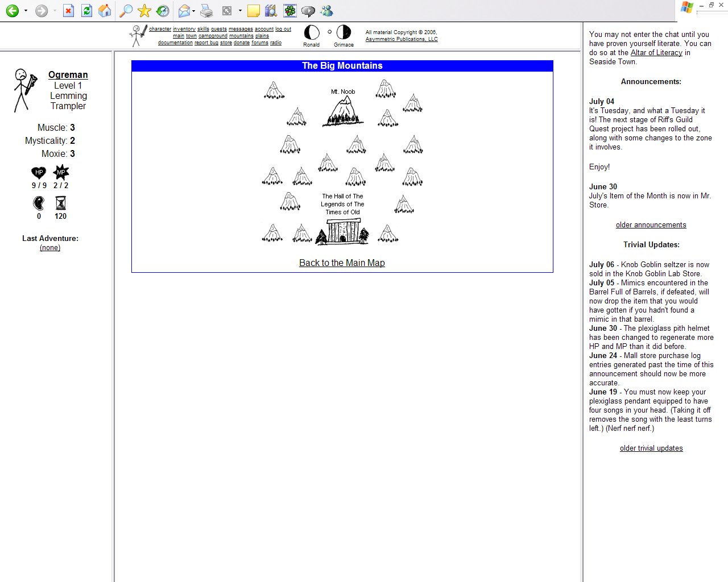Open favorites with the yellow star icon

(x=144, y=11)
